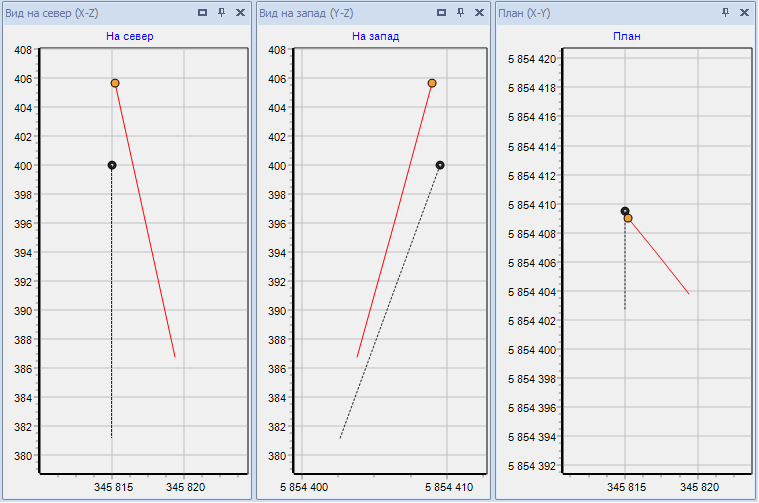The image size is (759, 503).
Task: Close the Вид на север (X-Z) panel
Action: coord(240,13)
